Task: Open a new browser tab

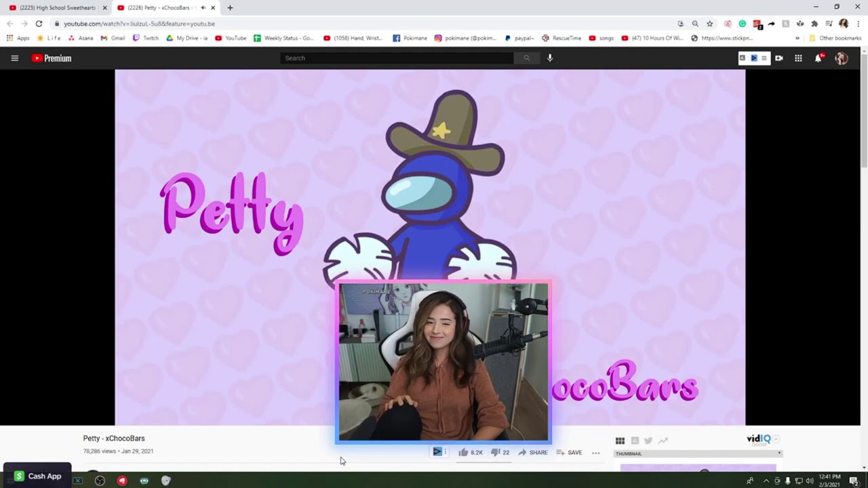Action: pyautogui.click(x=230, y=7)
